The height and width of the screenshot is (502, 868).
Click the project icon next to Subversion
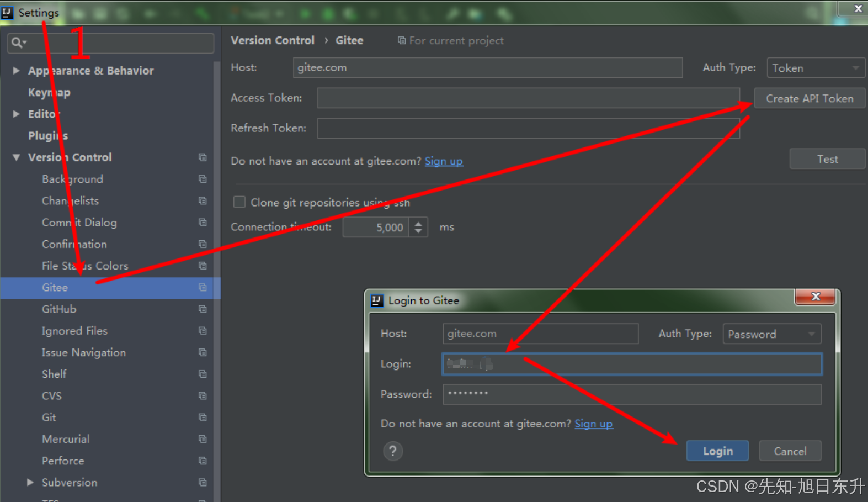tap(203, 482)
